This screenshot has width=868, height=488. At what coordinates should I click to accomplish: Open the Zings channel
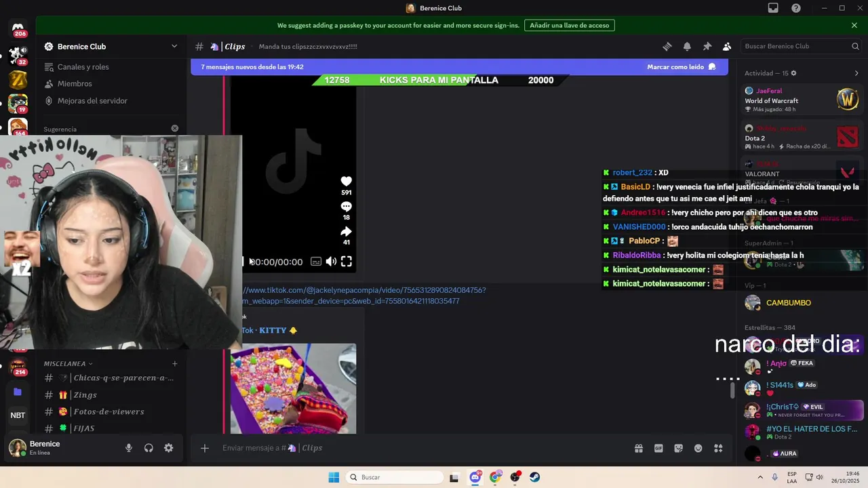coord(112,395)
